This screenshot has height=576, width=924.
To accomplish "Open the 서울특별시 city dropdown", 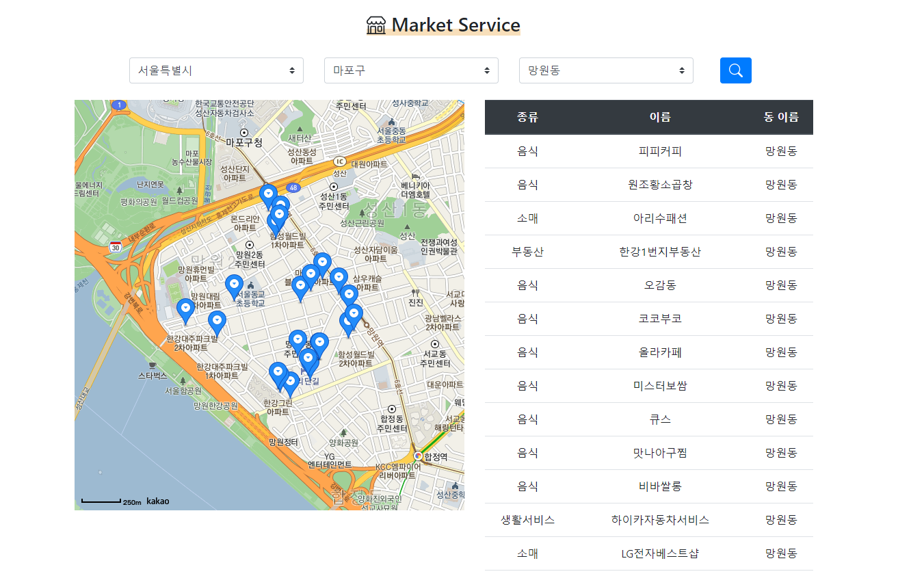I will (x=217, y=70).
